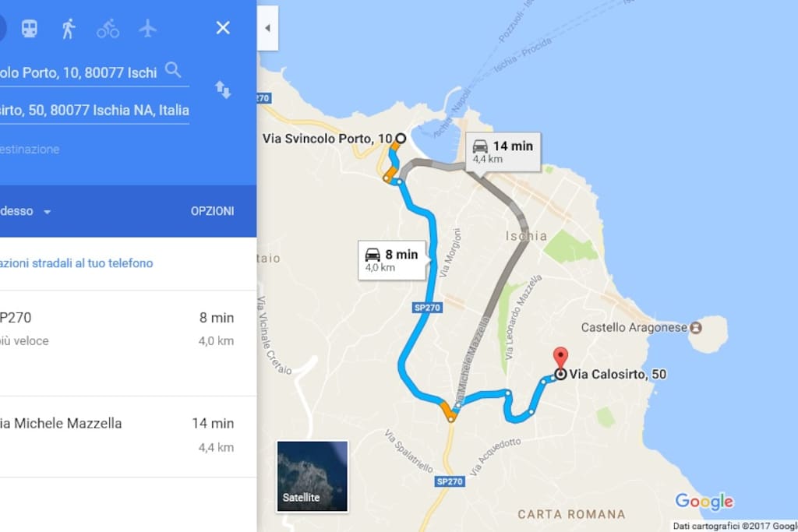Click the search magnifier in origin field
798x532 pixels.
(173, 69)
